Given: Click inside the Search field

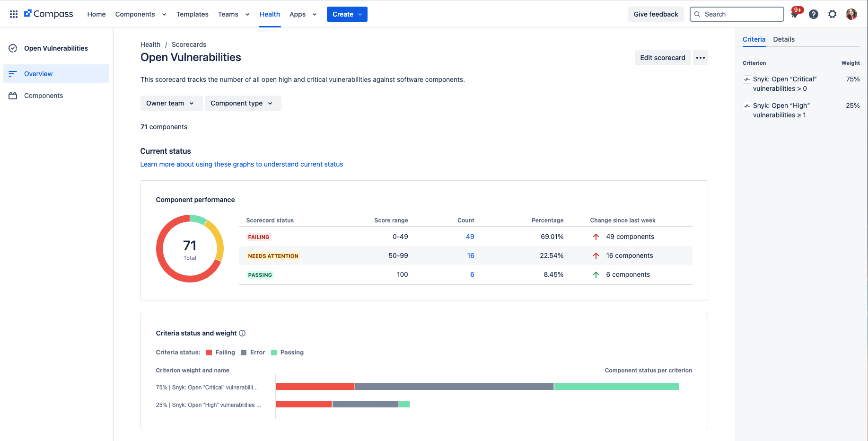Looking at the screenshot, I should 736,14.
